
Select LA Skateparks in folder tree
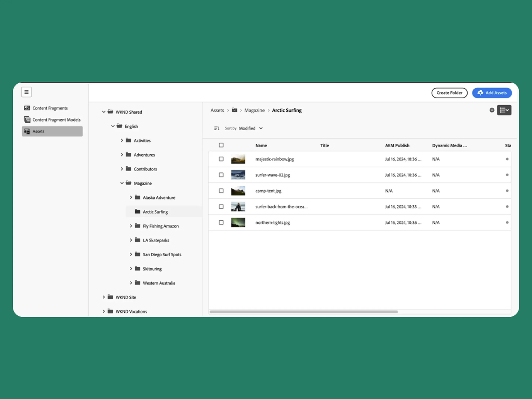156,240
